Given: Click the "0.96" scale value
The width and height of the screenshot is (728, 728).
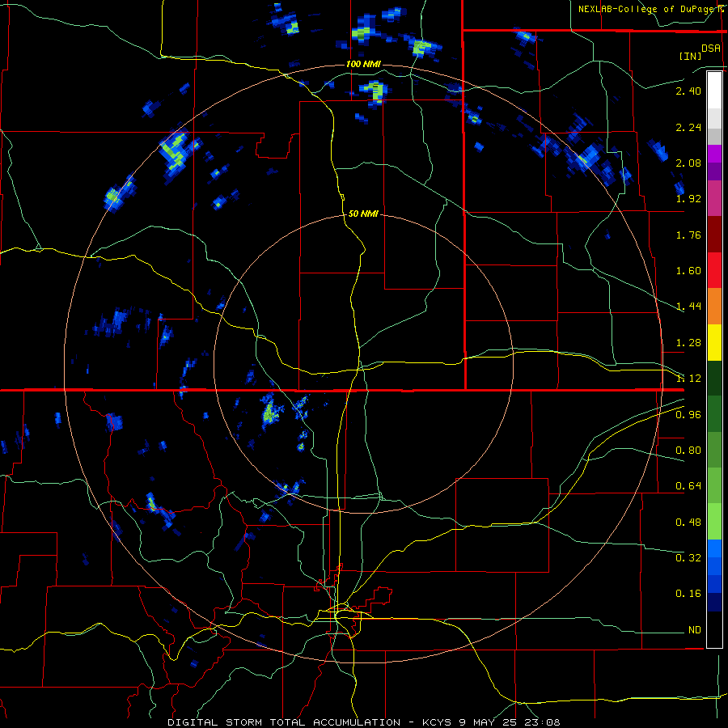Looking at the screenshot, I should (688, 415).
